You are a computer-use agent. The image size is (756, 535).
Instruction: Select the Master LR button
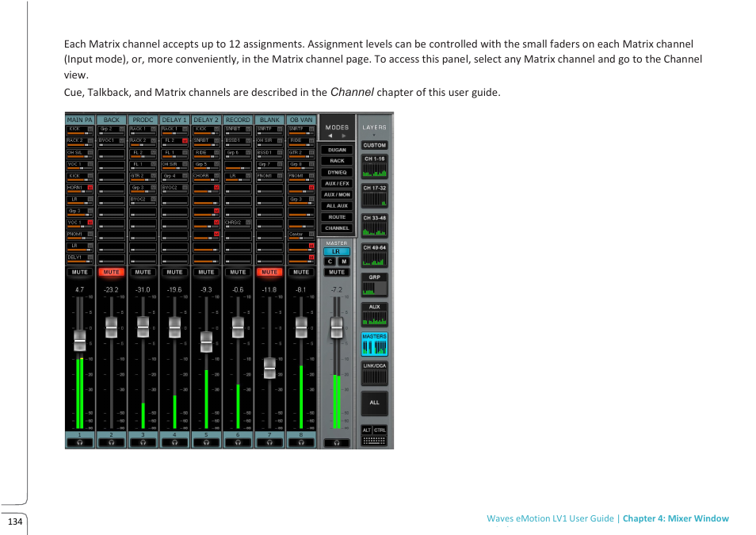[337, 252]
